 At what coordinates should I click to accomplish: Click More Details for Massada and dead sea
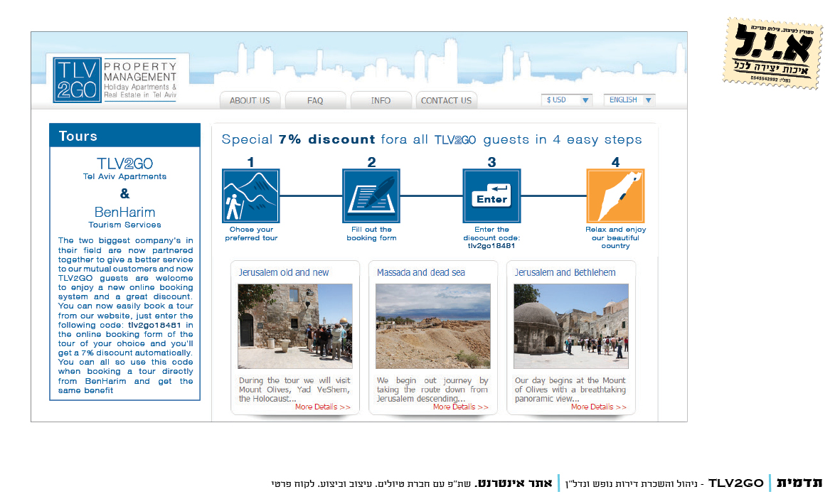[x=461, y=407]
